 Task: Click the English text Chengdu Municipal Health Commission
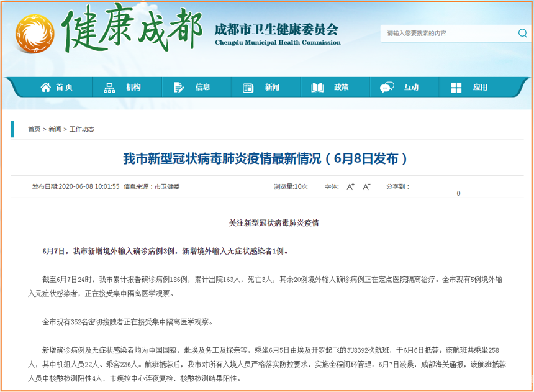click(x=278, y=43)
